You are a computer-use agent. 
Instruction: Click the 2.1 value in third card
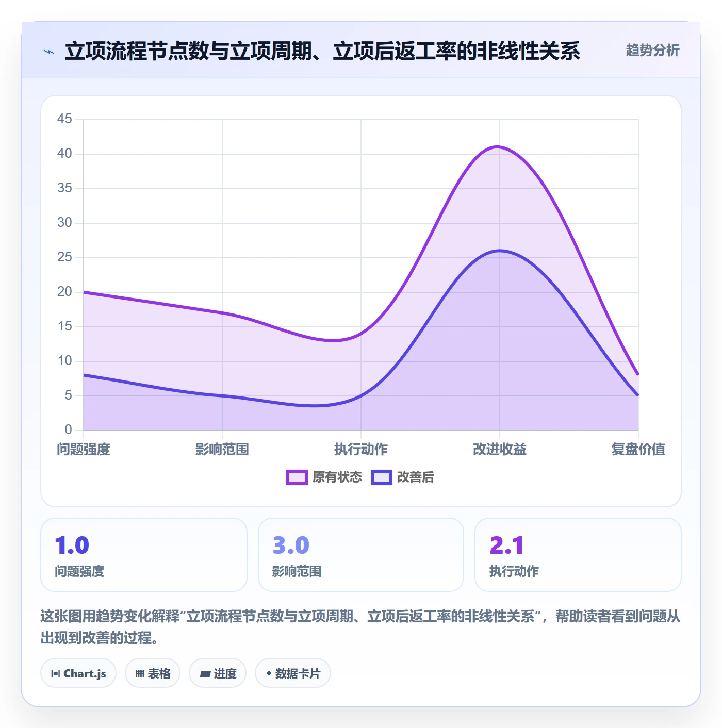pos(506,545)
